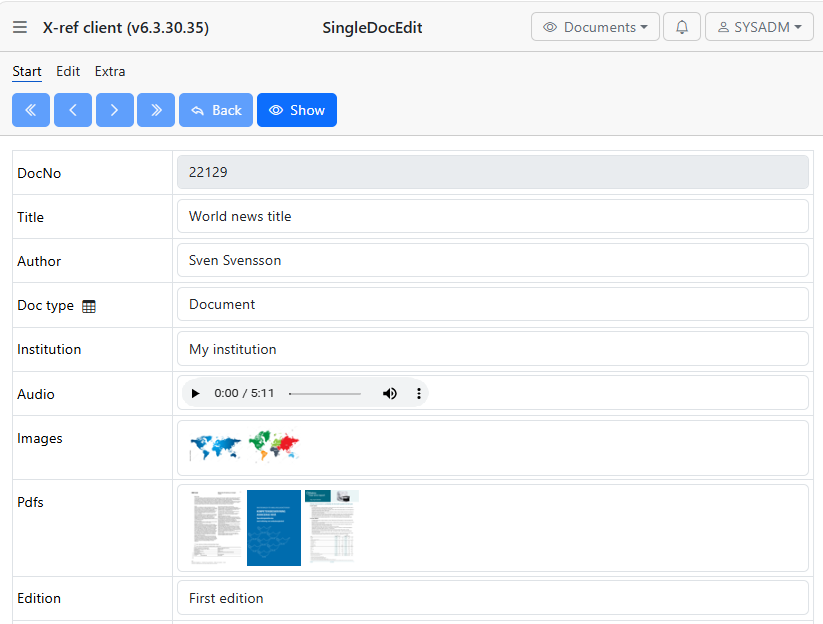823x624 pixels.
Task: Click the Images field label
Action: point(40,439)
